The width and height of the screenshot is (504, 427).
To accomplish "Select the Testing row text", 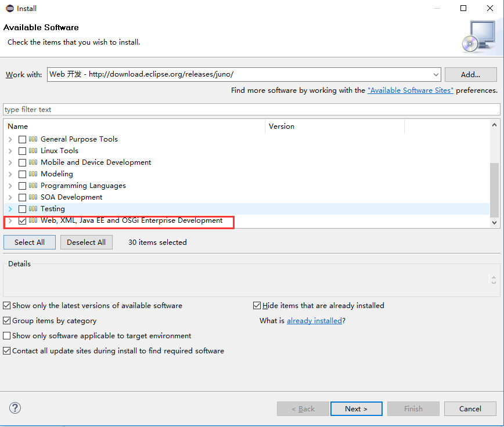I will [53, 209].
